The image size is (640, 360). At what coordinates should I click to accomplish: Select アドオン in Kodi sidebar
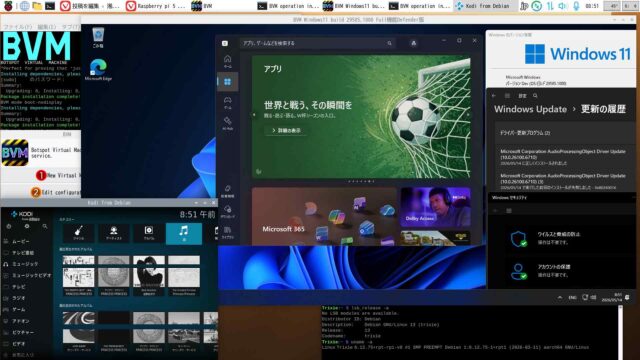[x=20, y=321]
